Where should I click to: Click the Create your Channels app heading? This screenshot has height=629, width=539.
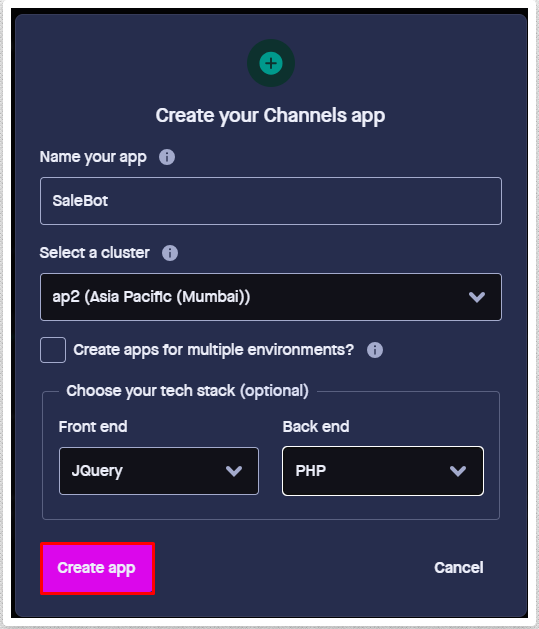pos(270,116)
